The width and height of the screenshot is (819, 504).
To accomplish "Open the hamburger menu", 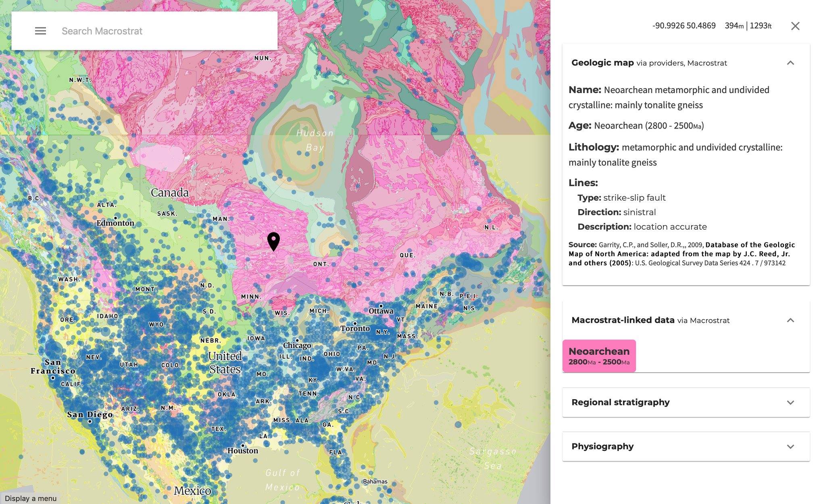I will [x=40, y=31].
